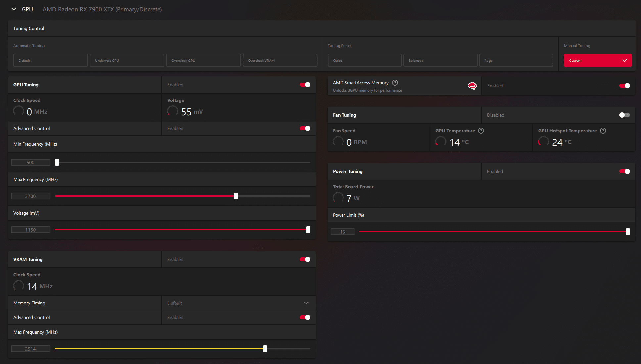Click the Custom button checkmark icon

(625, 61)
